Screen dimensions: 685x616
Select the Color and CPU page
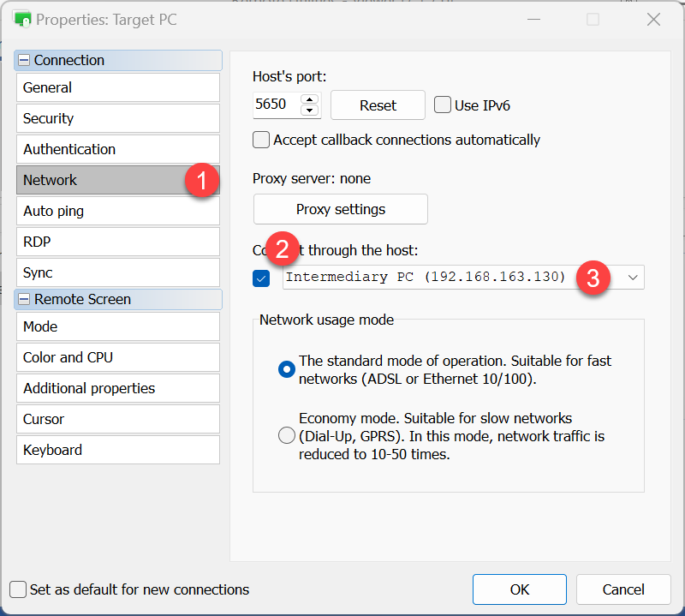pos(117,357)
